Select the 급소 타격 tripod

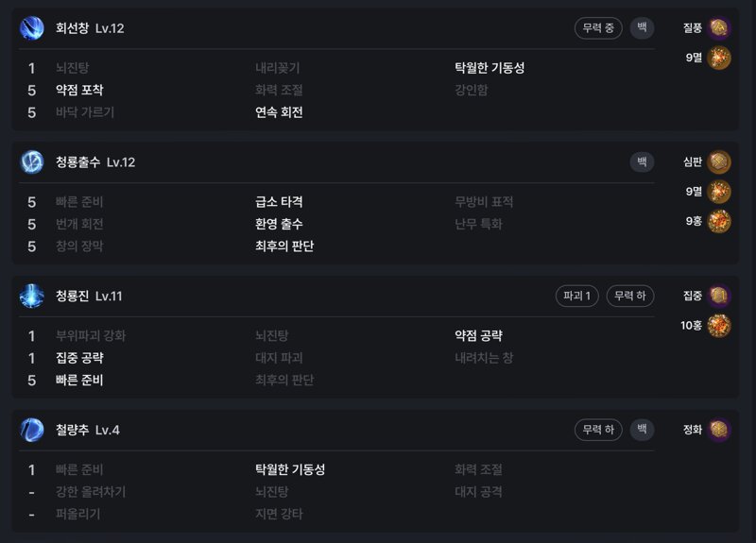(x=279, y=202)
